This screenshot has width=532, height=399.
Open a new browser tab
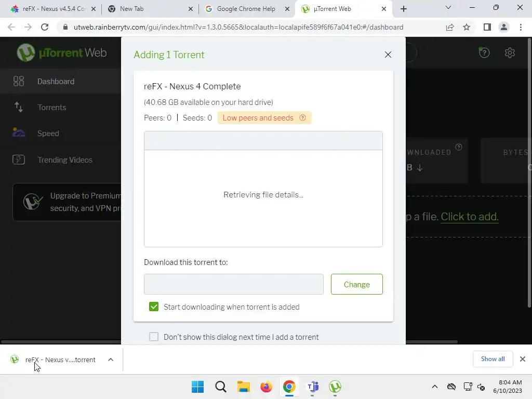(403, 9)
